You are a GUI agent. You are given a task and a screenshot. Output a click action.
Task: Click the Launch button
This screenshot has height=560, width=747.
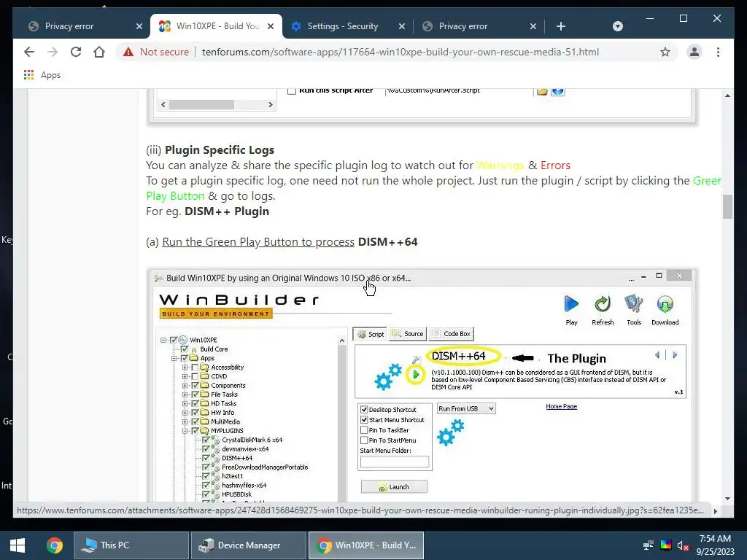(x=394, y=486)
